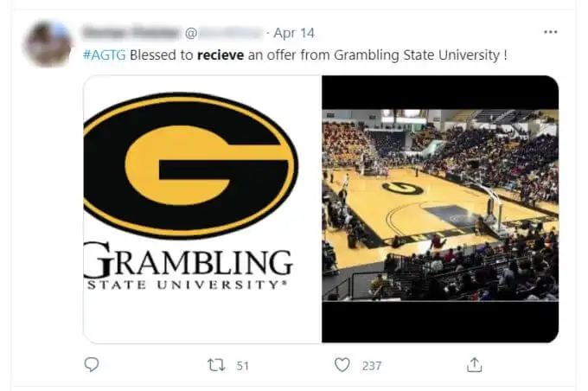Open the share tweet icon
The width and height of the screenshot is (588, 391).
(x=475, y=365)
